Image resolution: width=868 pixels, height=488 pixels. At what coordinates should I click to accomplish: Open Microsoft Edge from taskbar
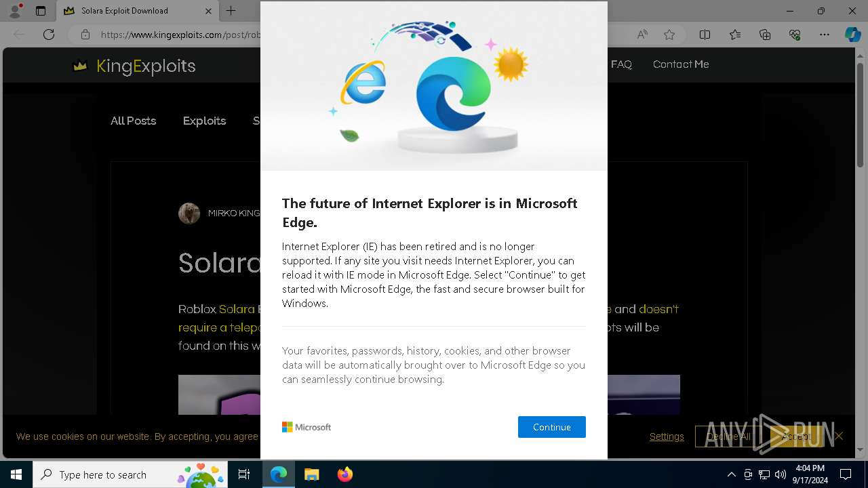pyautogui.click(x=279, y=474)
